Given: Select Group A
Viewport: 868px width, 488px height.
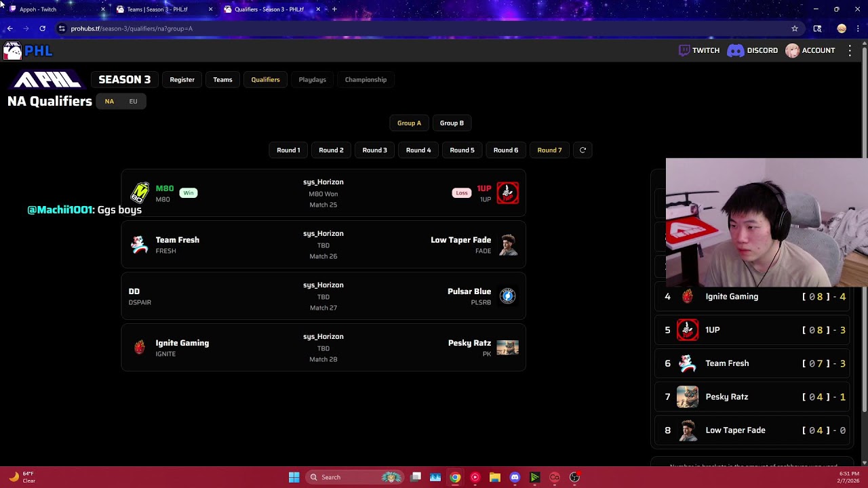Looking at the screenshot, I should (x=409, y=123).
